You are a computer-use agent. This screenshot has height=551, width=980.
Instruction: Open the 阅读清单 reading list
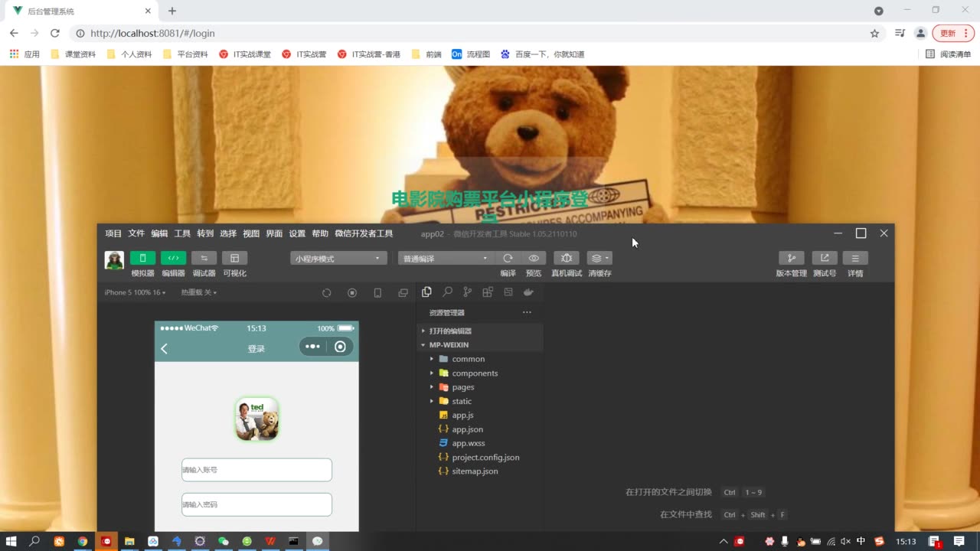click(x=948, y=54)
